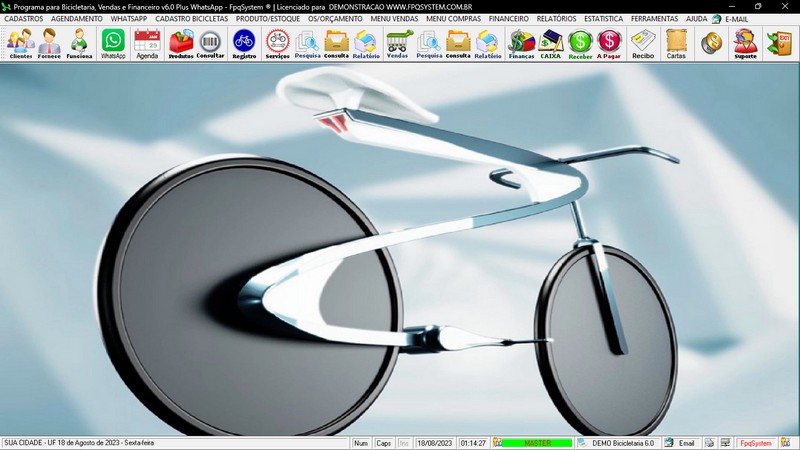Open the CADASTROS menu
The image size is (800, 450).
pos(24,18)
